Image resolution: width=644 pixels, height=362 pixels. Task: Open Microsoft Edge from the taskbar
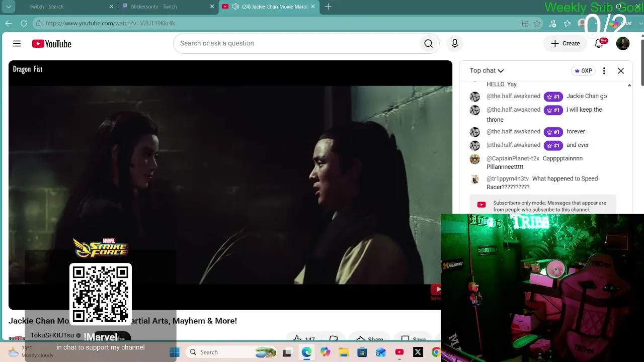[306, 352]
